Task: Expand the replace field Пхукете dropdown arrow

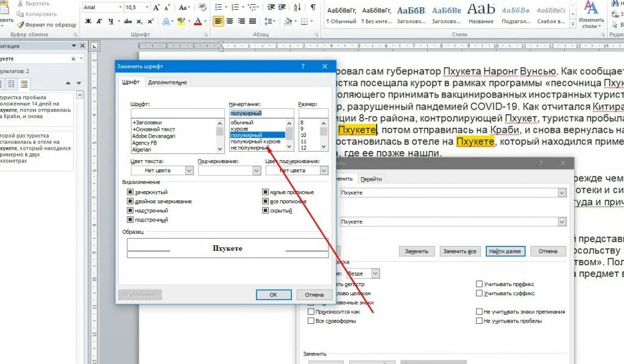Action: [x=561, y=222]
